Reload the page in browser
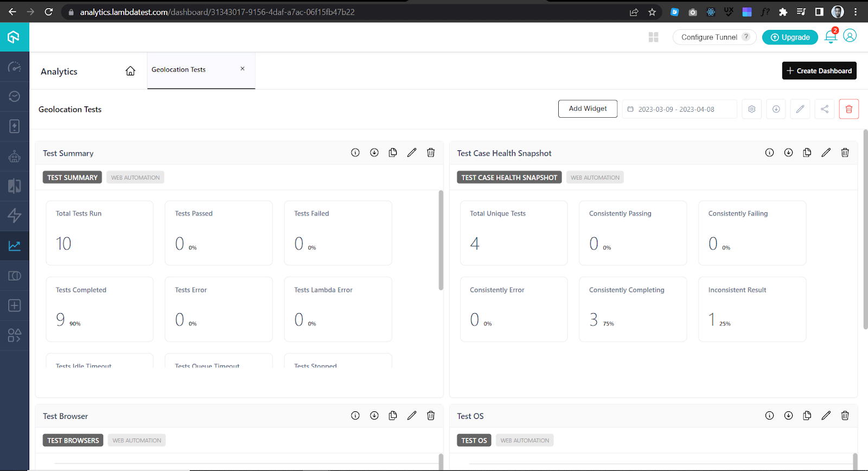The image size is (868, 471). coord(49,11)
